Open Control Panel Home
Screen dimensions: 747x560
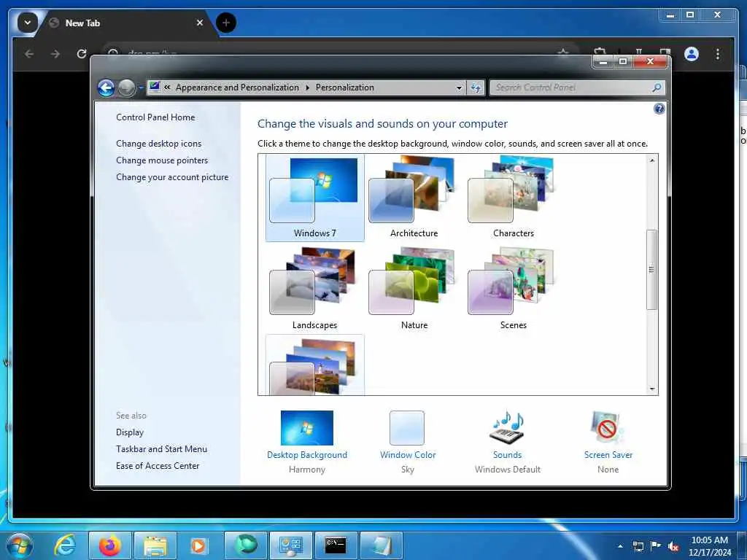coord(155,117)
